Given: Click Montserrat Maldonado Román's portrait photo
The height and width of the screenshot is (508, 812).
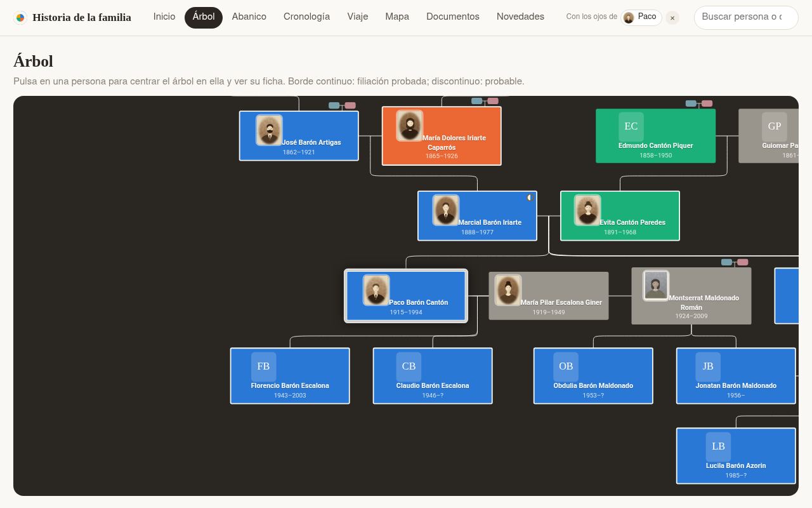Looking at the screenshot, I should point(656,286).
